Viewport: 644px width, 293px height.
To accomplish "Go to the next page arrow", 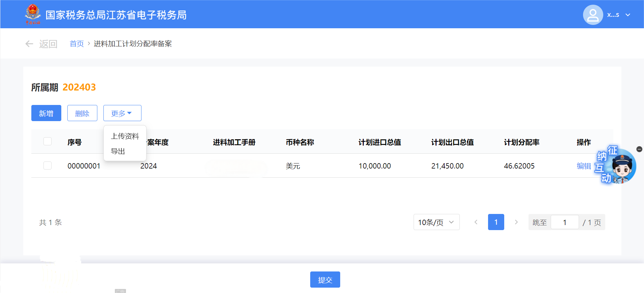I will click(x=516, y=222).
